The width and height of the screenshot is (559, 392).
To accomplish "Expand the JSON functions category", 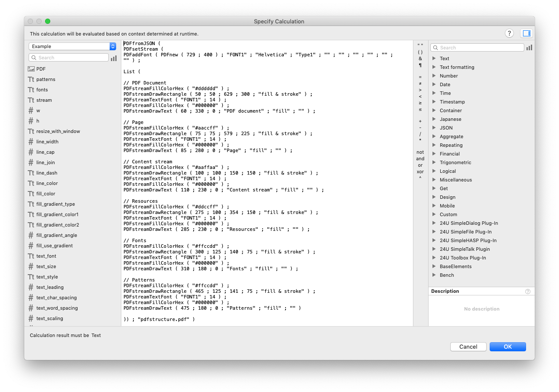I will coord(434,128).
